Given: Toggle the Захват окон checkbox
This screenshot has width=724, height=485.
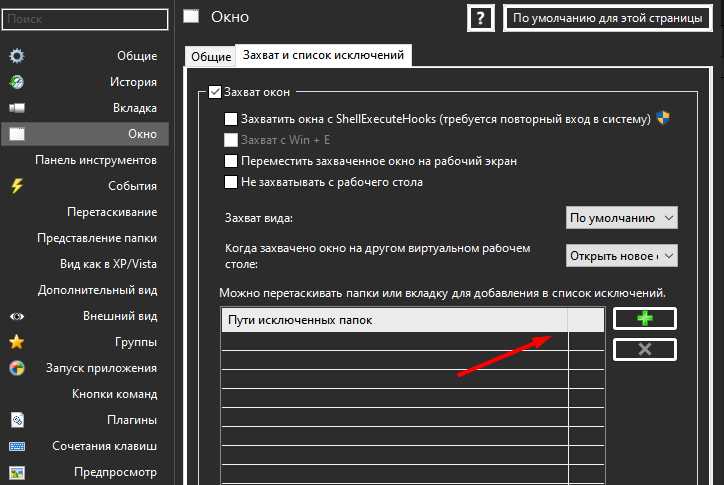Looking at the screenshot, I should click(215, 93).
